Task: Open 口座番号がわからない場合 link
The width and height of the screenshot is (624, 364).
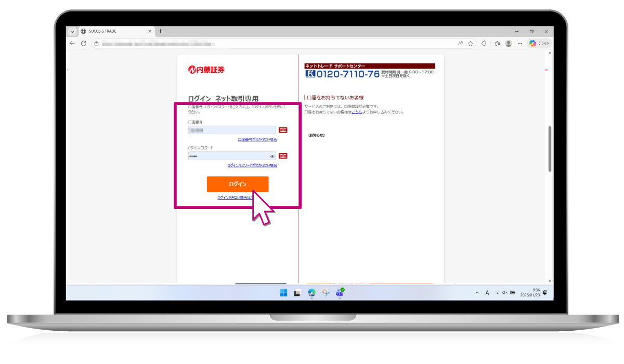Action: [x=257, y=139]
